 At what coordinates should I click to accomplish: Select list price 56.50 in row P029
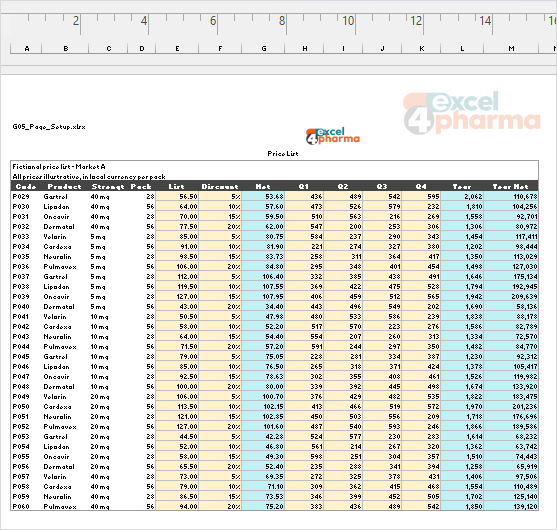[177, 196]
